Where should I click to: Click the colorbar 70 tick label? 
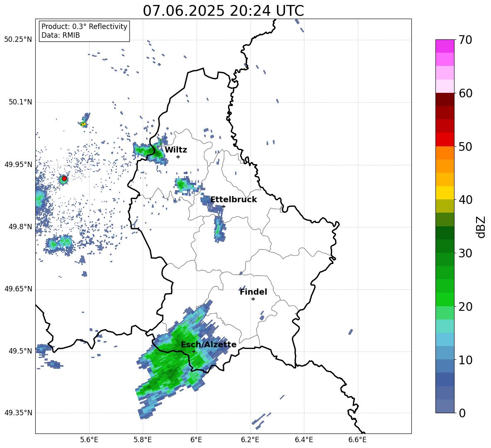pos(465,40)
